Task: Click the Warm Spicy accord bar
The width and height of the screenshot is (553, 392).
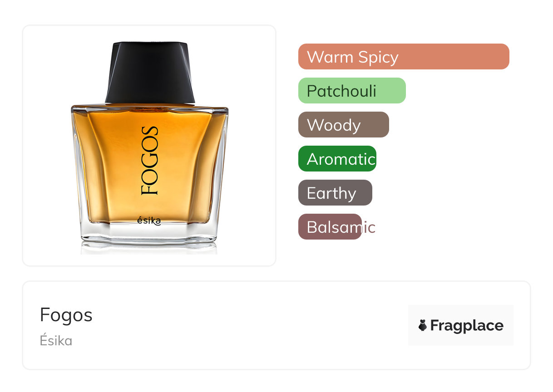Action: click(404, 57)
